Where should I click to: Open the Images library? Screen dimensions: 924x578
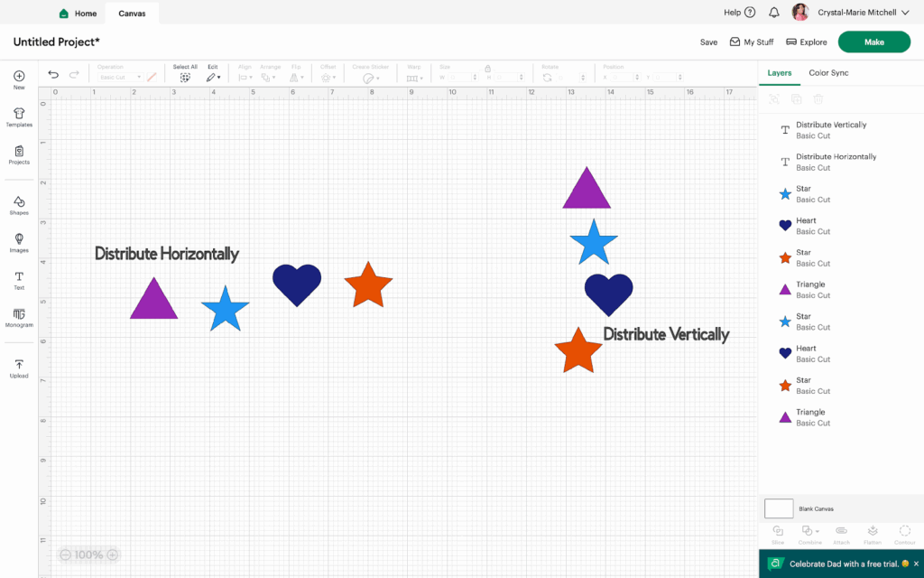19,238
